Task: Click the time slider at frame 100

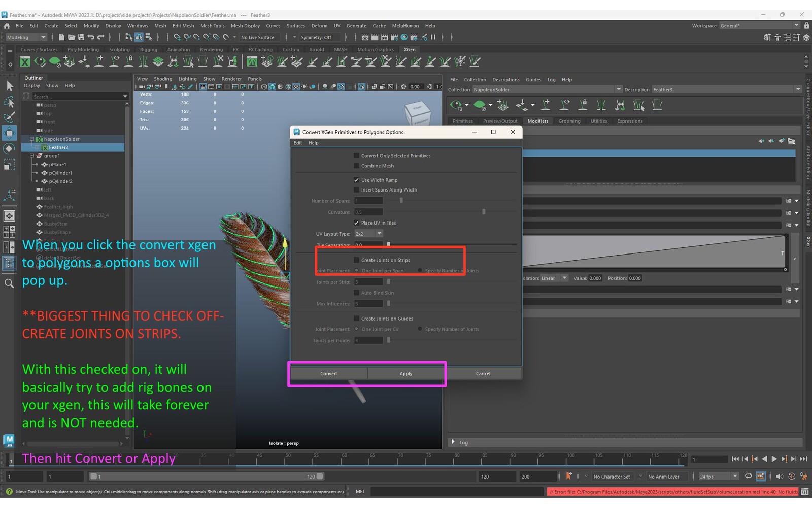Action: click(571, 459)
